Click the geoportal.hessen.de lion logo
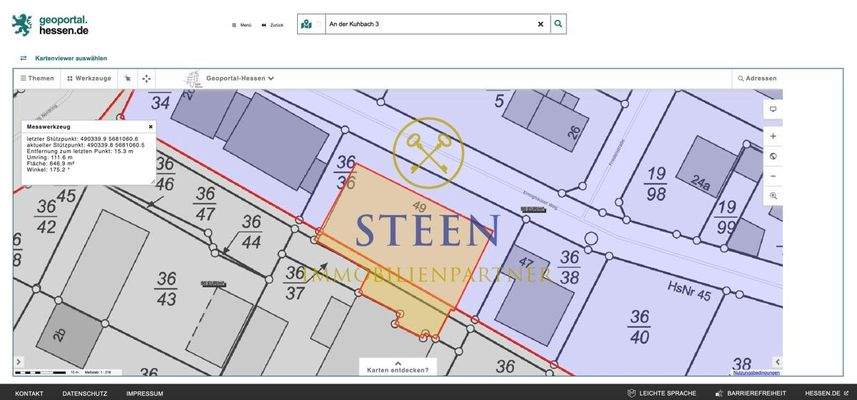This screenshot has width=857, height=400. [x=22, y=24]
